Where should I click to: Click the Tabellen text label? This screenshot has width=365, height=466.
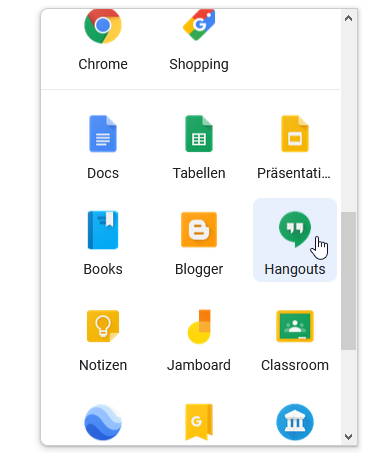click(199, 173)
